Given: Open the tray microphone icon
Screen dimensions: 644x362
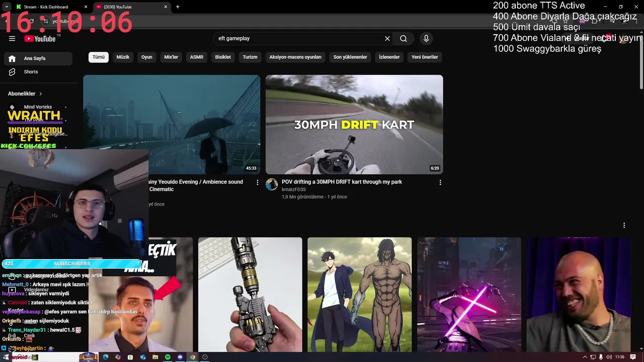Looking at the screenshot, I should point(601,357).
